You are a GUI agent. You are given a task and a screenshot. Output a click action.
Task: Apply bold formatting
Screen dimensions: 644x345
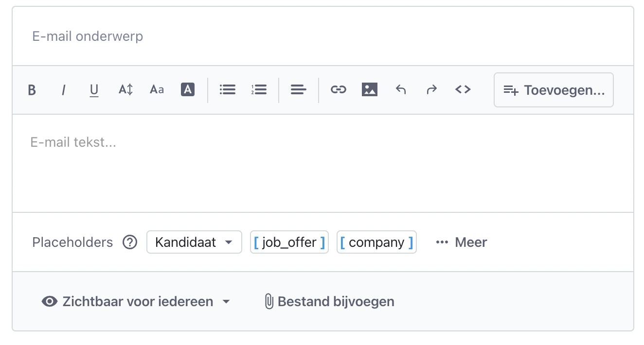32,89
